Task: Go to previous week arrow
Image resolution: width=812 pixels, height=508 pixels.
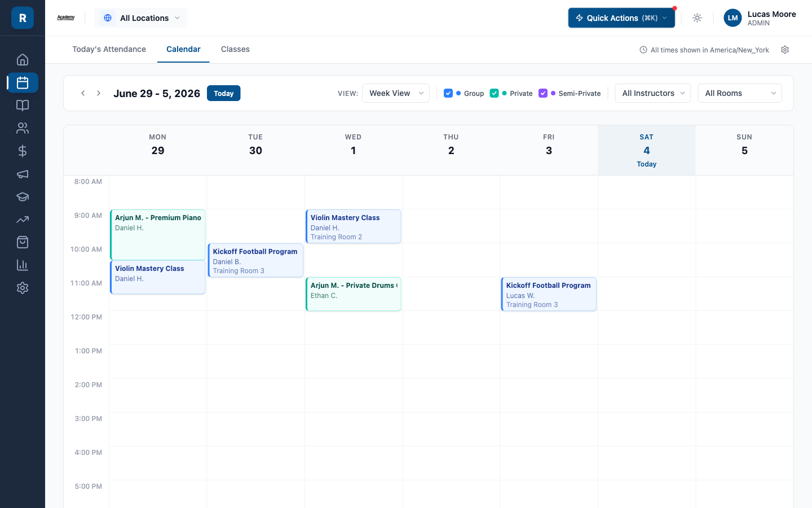Action: (x=83, y=93)
